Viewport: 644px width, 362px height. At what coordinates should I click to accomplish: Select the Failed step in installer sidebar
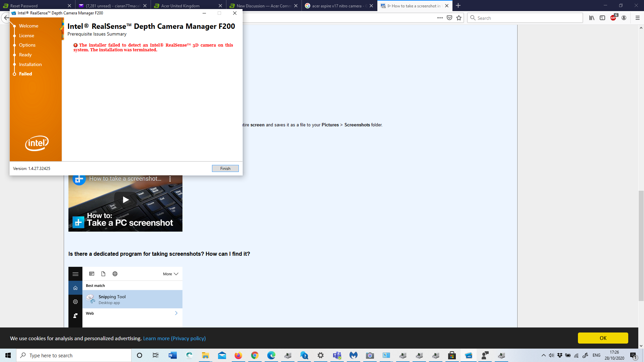25,74
